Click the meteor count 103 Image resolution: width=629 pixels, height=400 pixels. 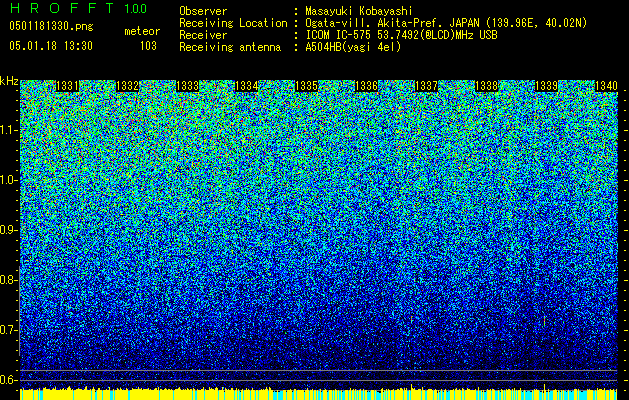click(148, 46)
